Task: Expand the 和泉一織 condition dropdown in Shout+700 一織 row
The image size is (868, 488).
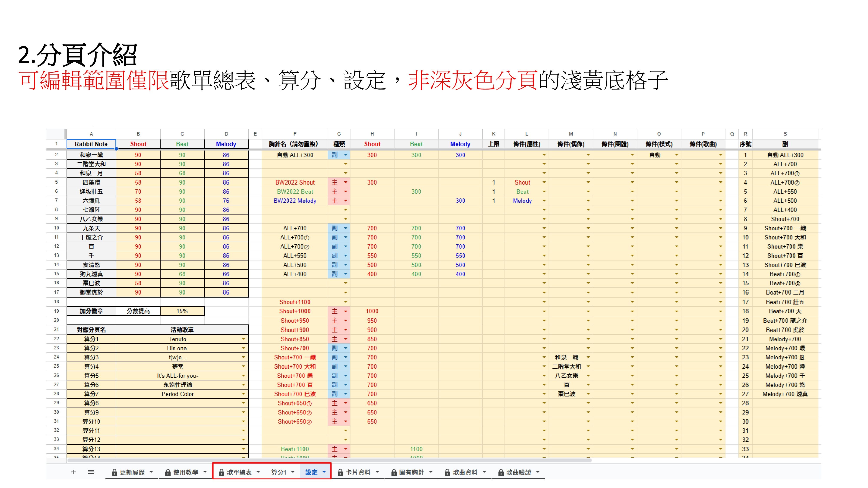Action: 588,357
